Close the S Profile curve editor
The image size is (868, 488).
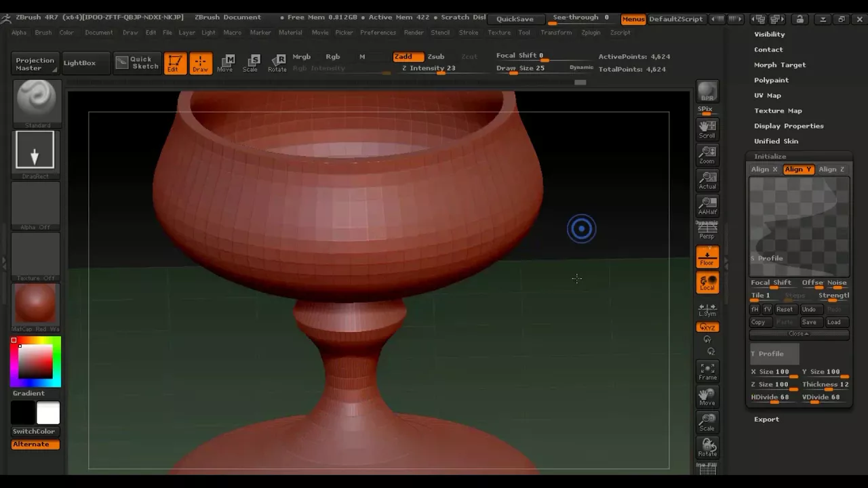pos(799,334)
